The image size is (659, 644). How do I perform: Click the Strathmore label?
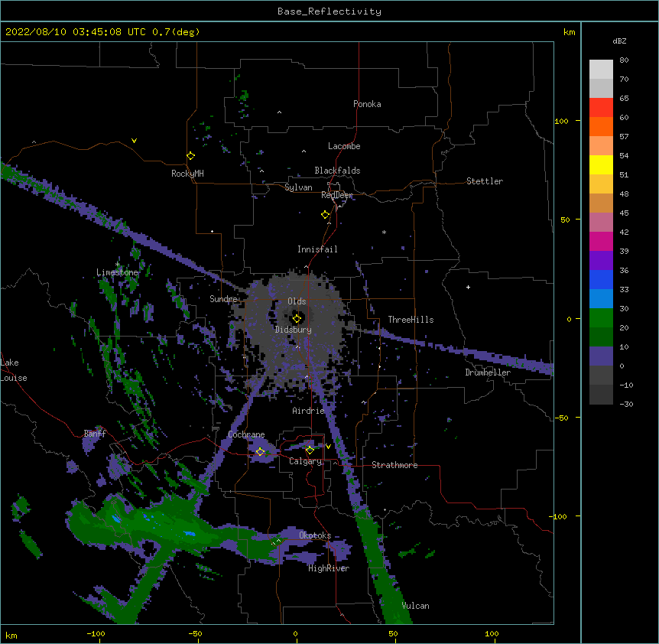coord(394,465)
